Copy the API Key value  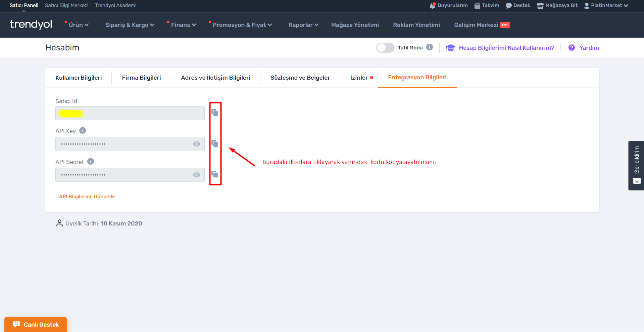(215, 143)
